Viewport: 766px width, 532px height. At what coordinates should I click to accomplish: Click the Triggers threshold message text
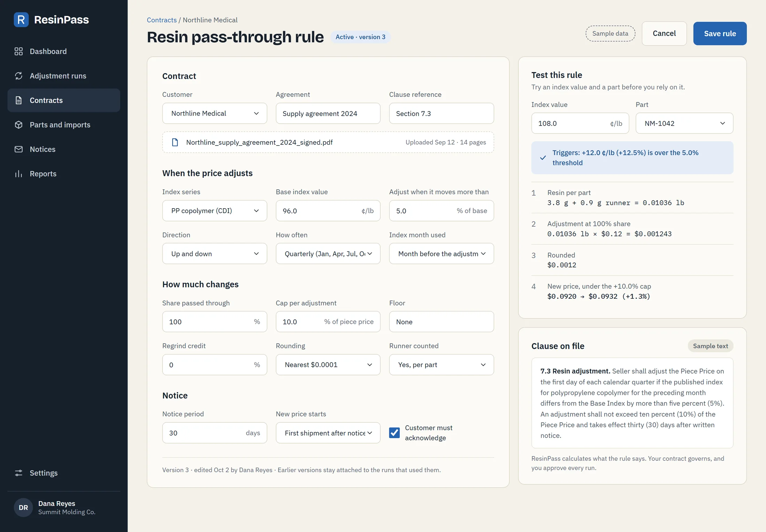625,158
